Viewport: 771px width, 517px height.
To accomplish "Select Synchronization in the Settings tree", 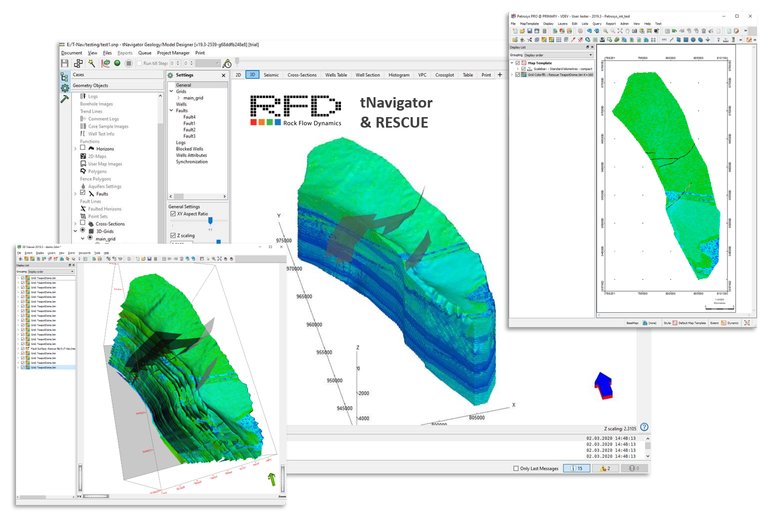I will (x=192, y=161).
